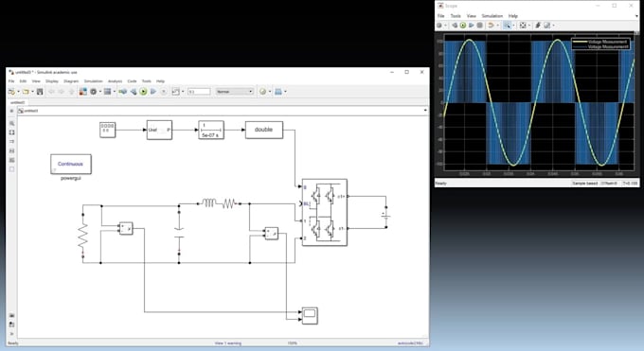This screenshot has width=644, height=351.
Task: Select the Universal Bridge block
Action: tap(325, 212)
